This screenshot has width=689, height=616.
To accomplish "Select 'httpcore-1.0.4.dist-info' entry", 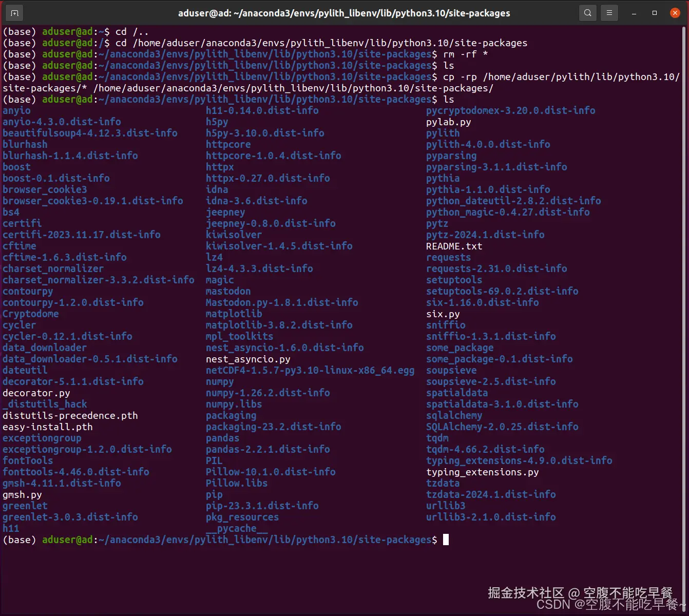I will tap(274, 156).
